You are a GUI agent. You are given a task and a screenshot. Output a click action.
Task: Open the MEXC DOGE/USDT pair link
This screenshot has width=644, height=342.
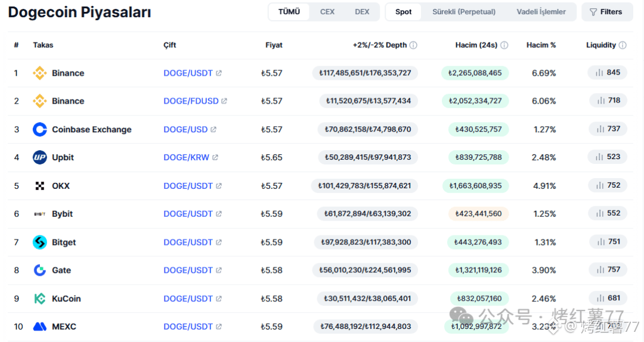188,327
